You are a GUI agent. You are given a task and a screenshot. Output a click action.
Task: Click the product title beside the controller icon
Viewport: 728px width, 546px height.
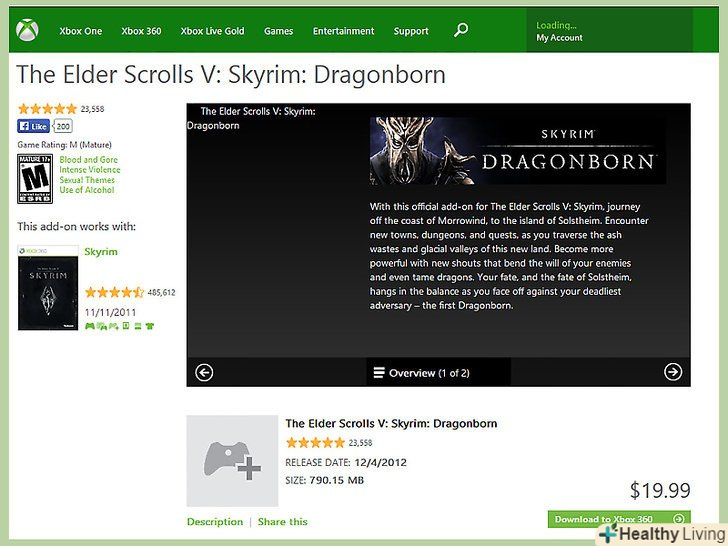[391, 423]
